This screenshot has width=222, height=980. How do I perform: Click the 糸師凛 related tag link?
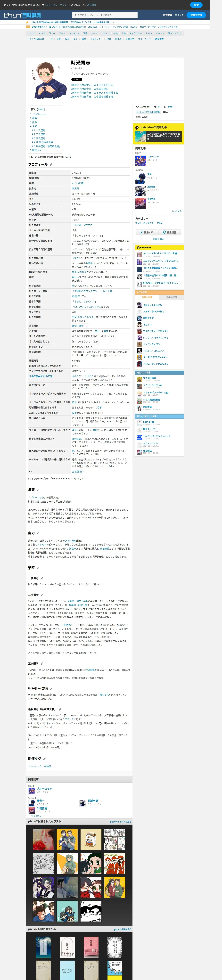48,767
